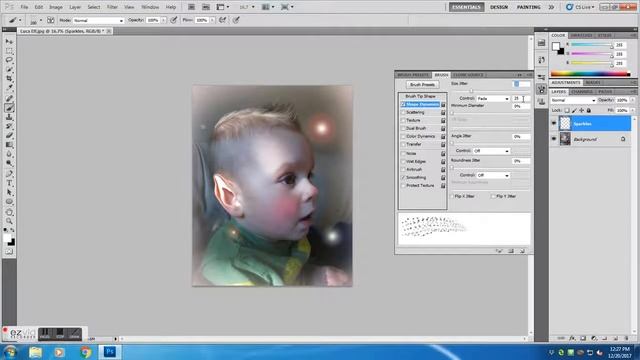Select the Eraser tool
Image resolution: width=640 pixels, height=360 pixels.
pyautogui.click(x=9, y=136)
